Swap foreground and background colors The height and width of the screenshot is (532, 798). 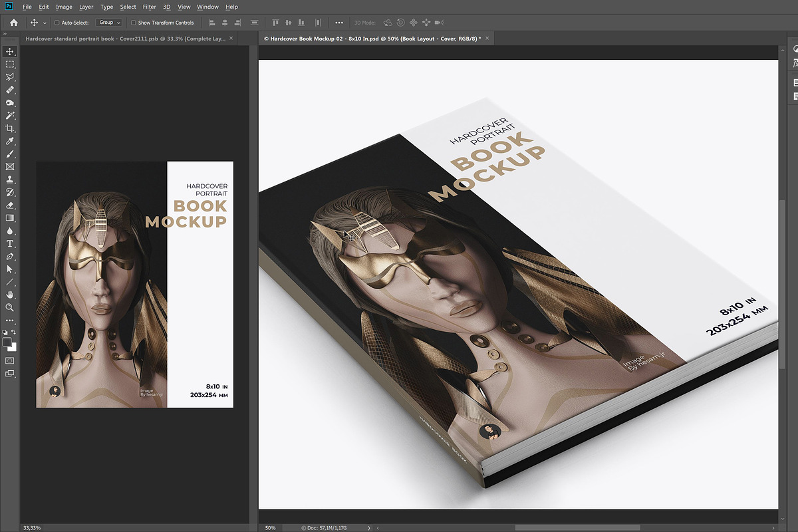pos(14,331)
